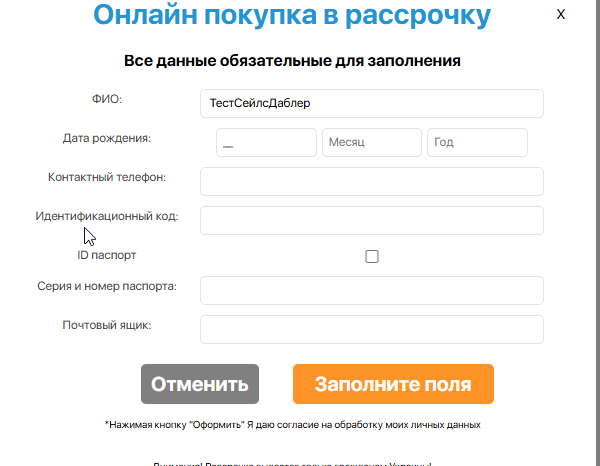Open the Месяц month selector
The image size is (600, 466).
(372, 142)
